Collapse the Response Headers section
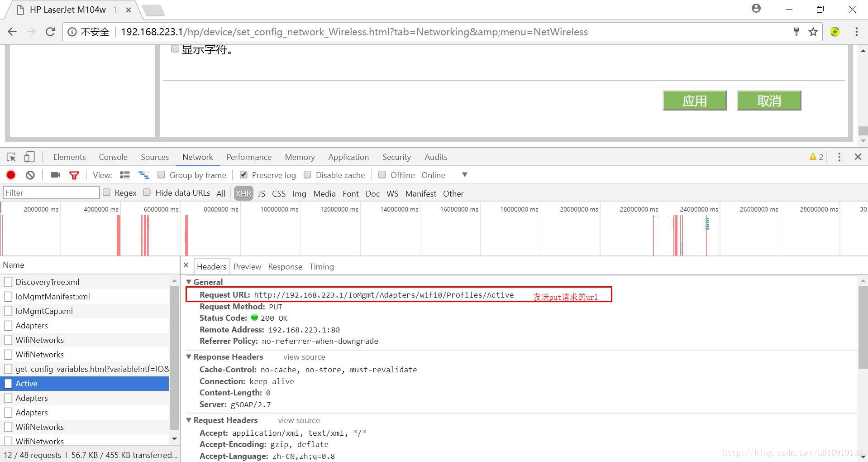This screenshot has width=868, height=462. pos(189,356)
